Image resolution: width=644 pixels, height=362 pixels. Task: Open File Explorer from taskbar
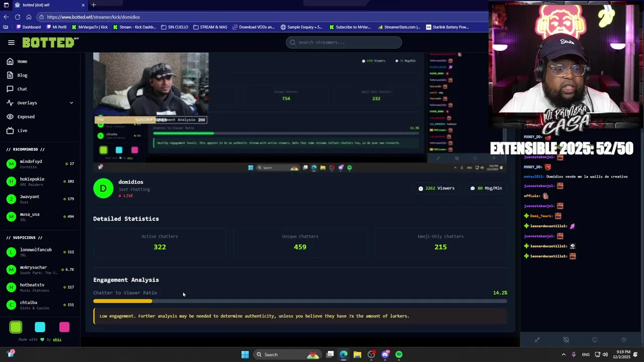click(x=357, y=354)
